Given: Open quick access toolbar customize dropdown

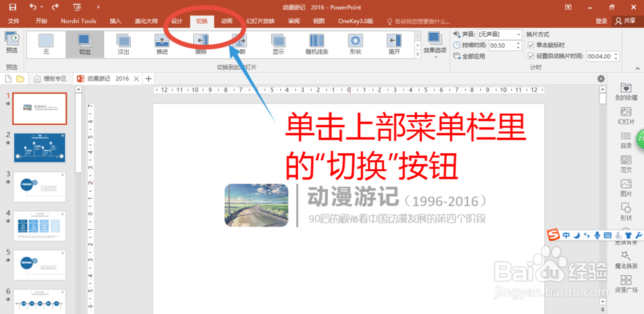Looking at the screenshot, I should point(98,7).
